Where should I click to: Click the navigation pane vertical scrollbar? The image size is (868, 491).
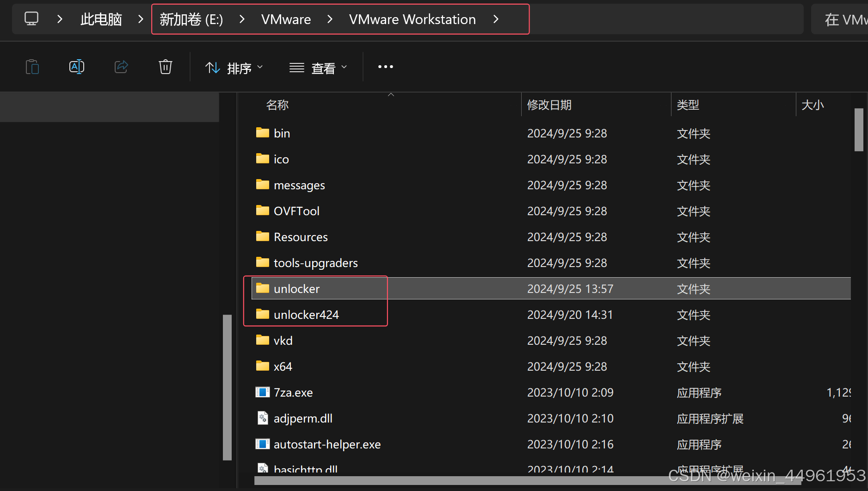227,387
